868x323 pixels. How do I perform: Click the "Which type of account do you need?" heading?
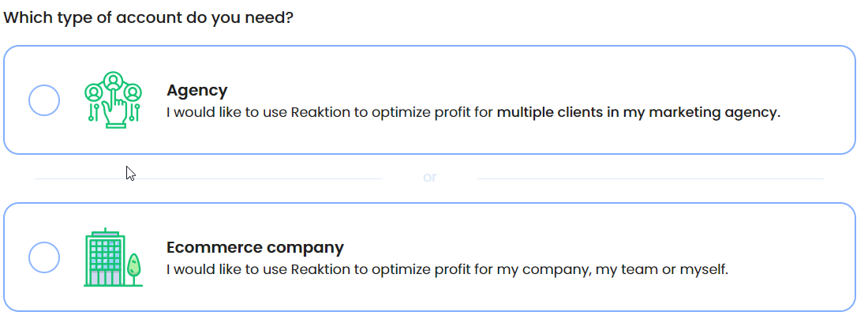[148, 17]
